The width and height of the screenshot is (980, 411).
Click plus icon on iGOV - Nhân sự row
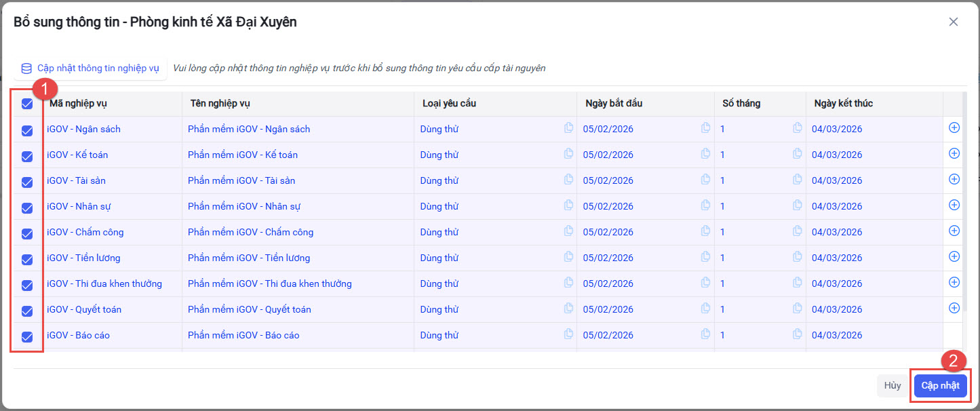click(954, 205)
